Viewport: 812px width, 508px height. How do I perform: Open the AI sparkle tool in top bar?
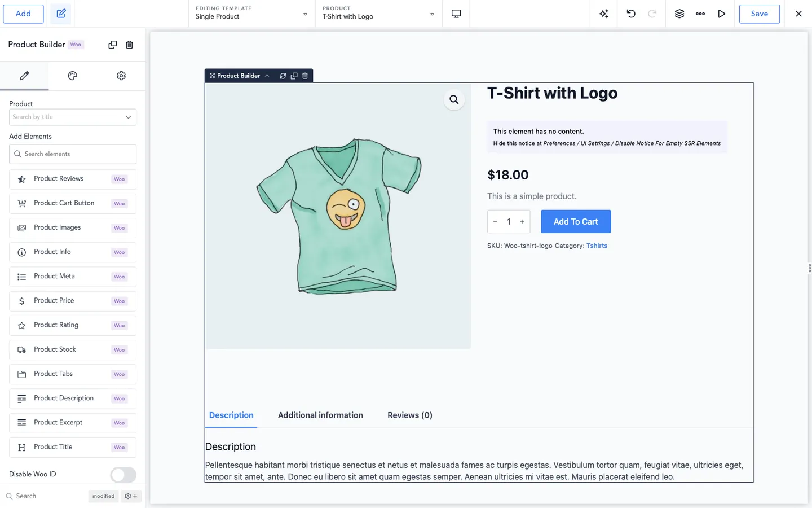[x=604, y=14]
